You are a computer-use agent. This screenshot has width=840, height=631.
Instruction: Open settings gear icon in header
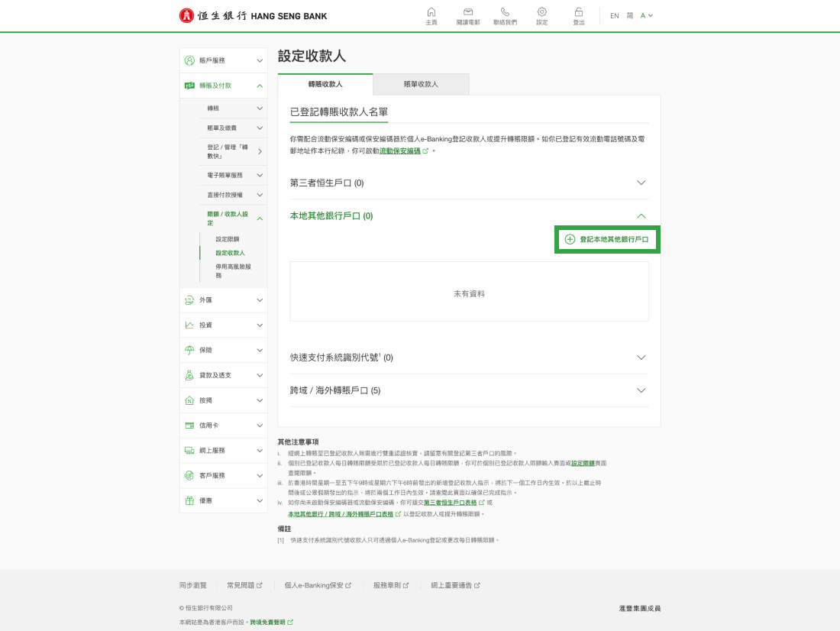point(541,12)
